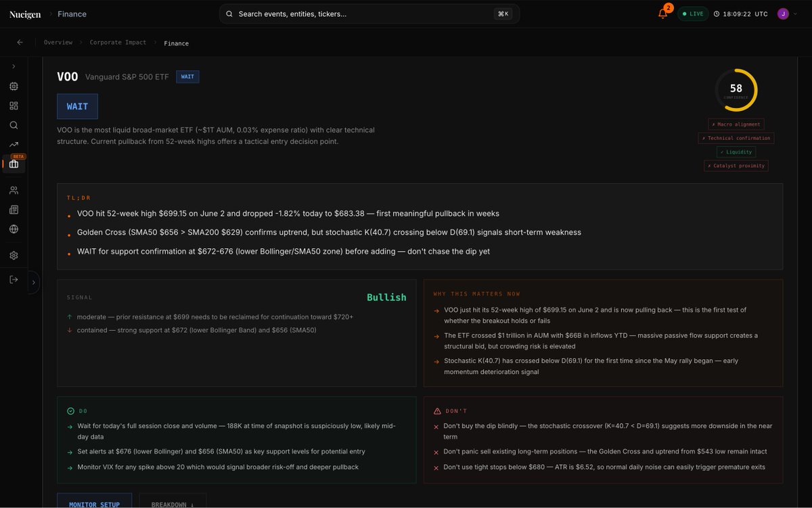Go to Corporate Impact breadcrumb
The width and height of the screenshot is (812, 508).
pos(118,43)
